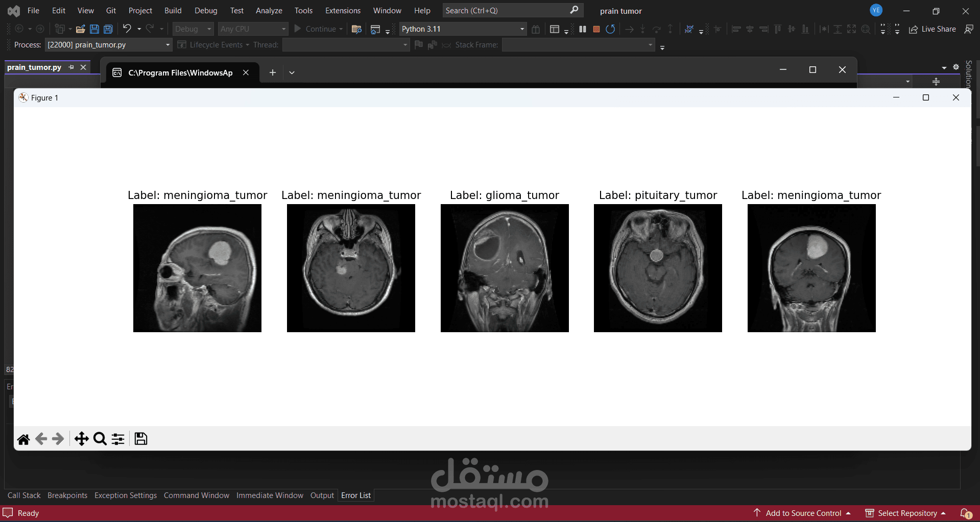The image size is (980, 522).
Task: Click the Save All icon
Action: click(108, 29)
